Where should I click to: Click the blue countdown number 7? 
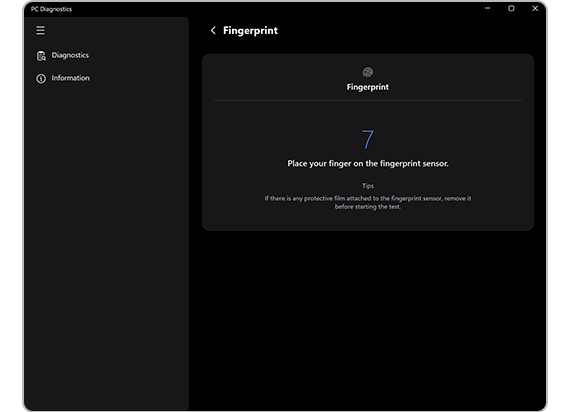point(368,139)
